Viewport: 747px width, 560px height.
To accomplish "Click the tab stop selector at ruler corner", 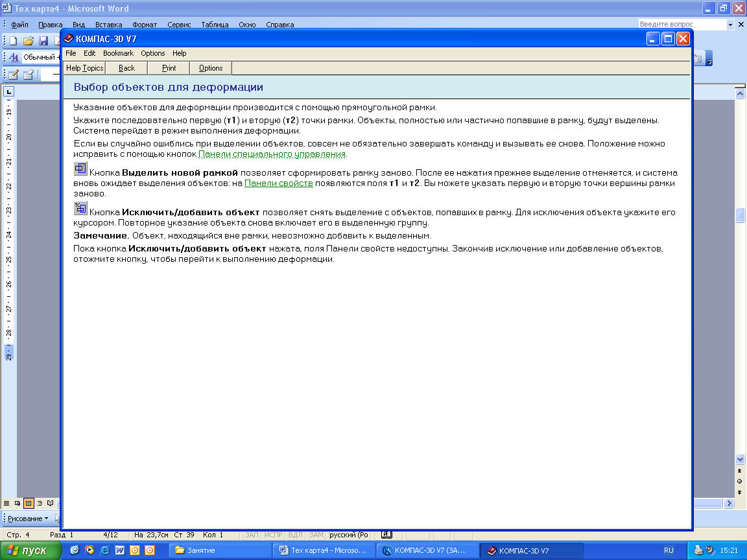I will (8, 91).
